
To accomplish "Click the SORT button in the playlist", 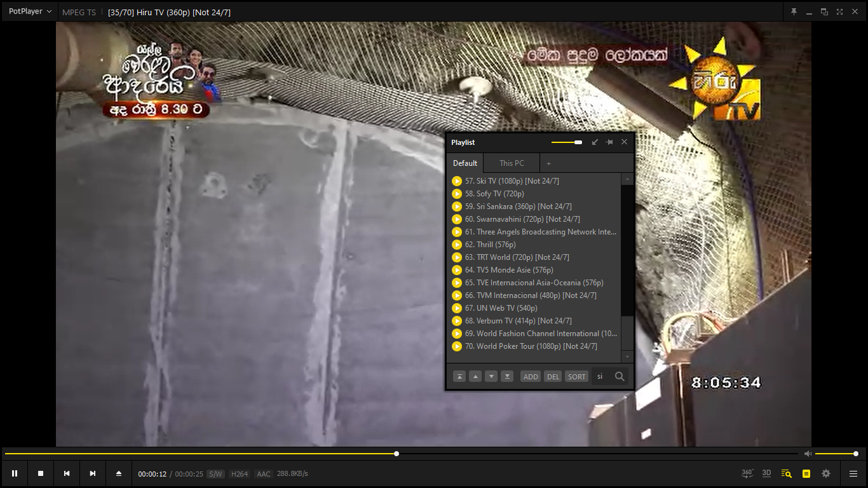I will pos(577,376).
